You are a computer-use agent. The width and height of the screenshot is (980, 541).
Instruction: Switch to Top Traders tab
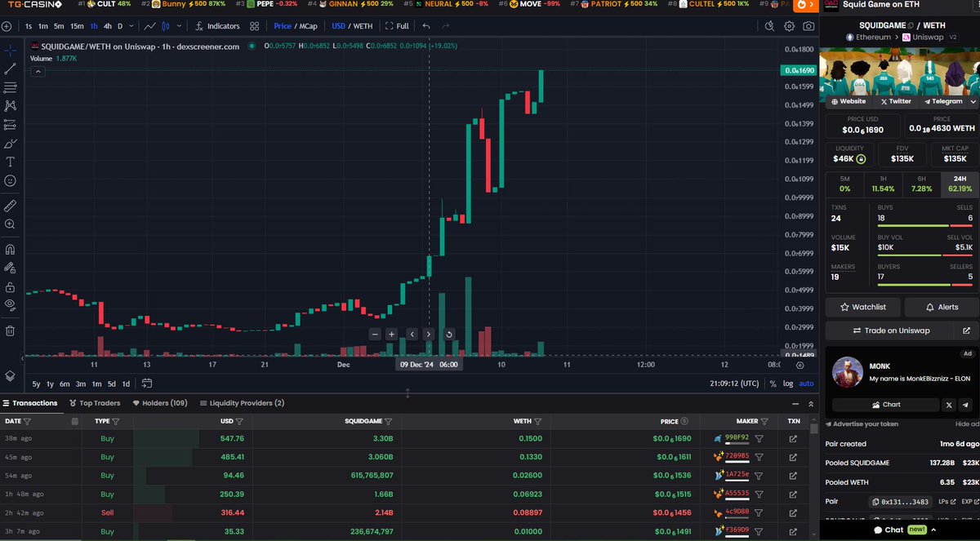coord(95,403)
